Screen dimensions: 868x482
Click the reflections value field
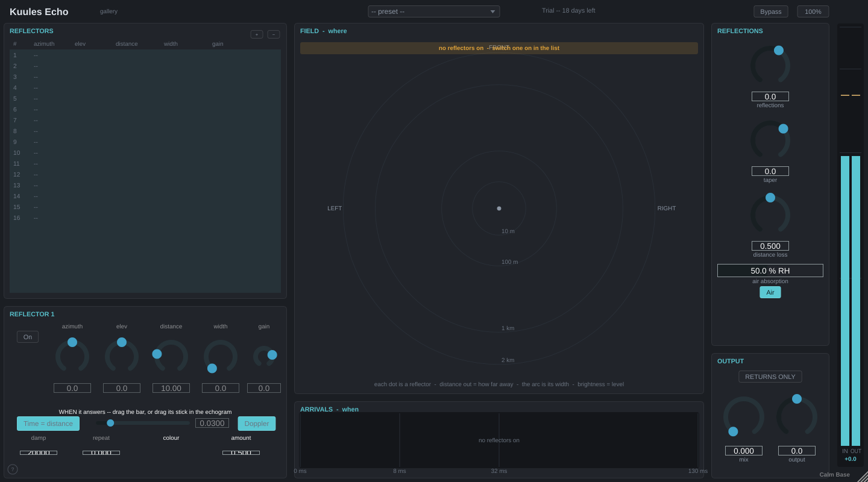tap(770, 96)
